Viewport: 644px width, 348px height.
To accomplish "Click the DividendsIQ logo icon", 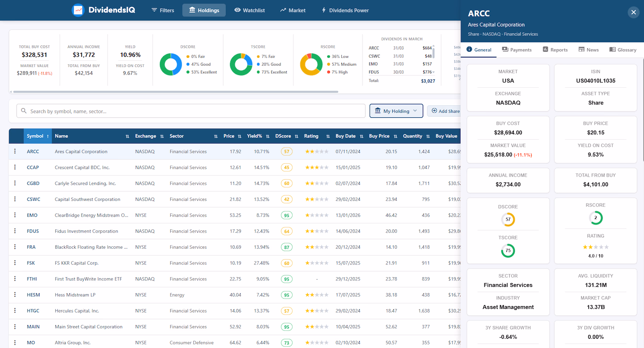I will 78,10.
